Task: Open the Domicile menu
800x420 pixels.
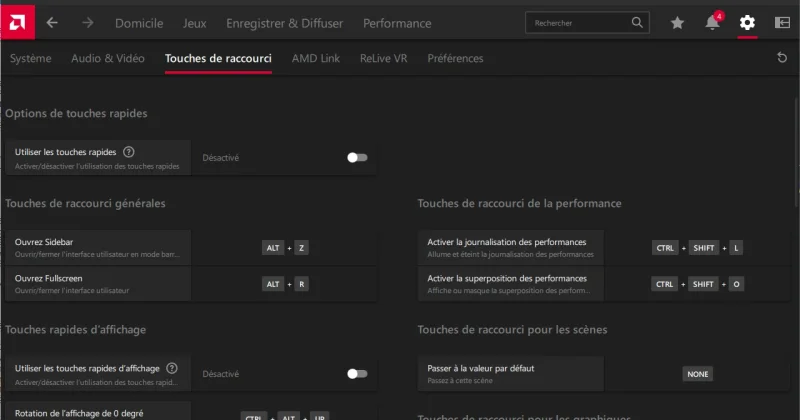Action: coord(139,23)
